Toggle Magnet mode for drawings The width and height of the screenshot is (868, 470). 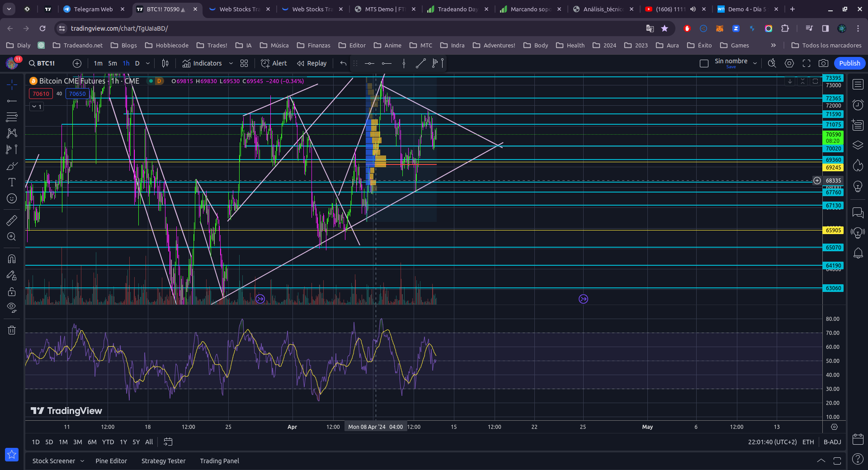pos(12,259)
